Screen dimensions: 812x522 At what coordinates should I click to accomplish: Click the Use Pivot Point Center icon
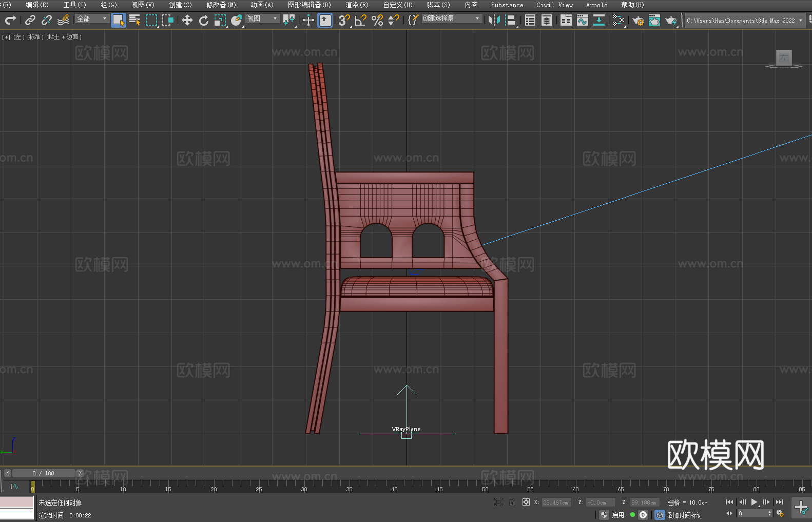pos(289,20)
